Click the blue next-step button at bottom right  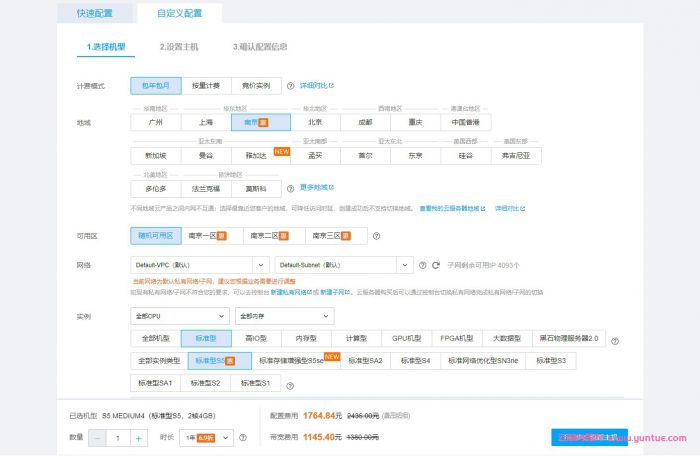[588, 437]
